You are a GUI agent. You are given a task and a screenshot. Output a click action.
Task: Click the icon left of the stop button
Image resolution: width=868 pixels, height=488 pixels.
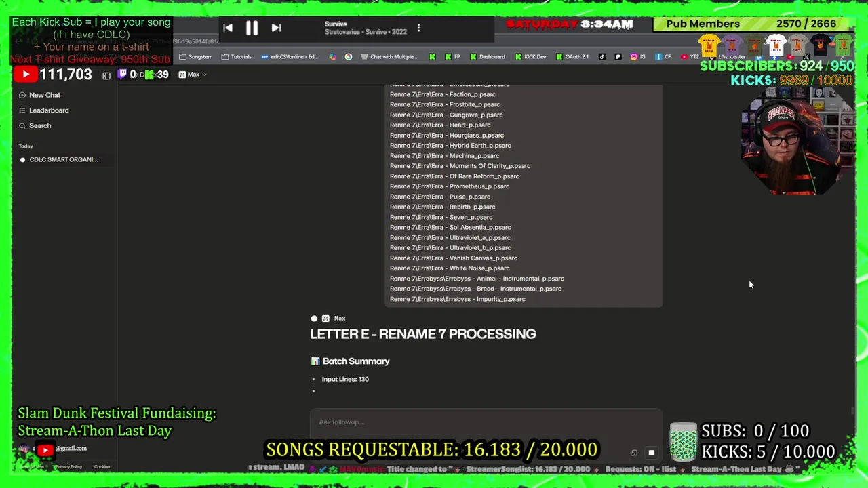[x=634, y=453]
